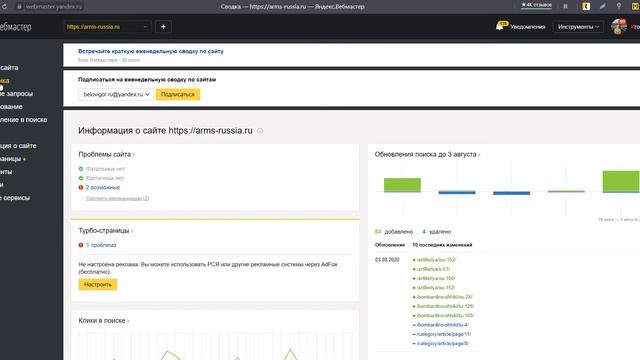Open the 2 возможные problems link

pyautogui.click(x=103, y=187)
